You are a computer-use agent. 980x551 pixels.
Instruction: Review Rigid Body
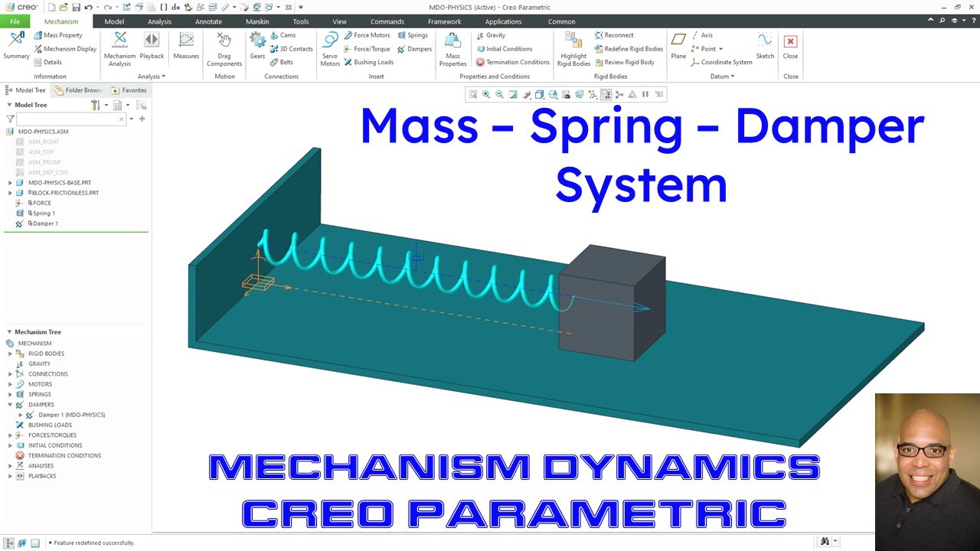(x=624, y=62)
